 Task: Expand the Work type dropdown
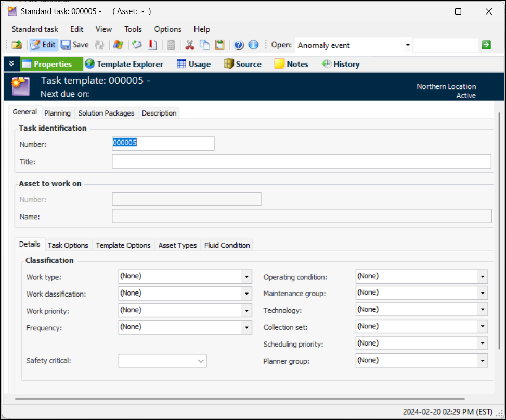[247, 277]
